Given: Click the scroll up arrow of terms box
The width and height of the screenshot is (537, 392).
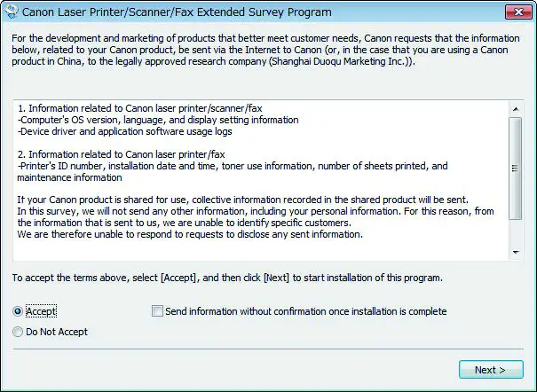Looking at the screenshot, I should [x=515, y=107].
